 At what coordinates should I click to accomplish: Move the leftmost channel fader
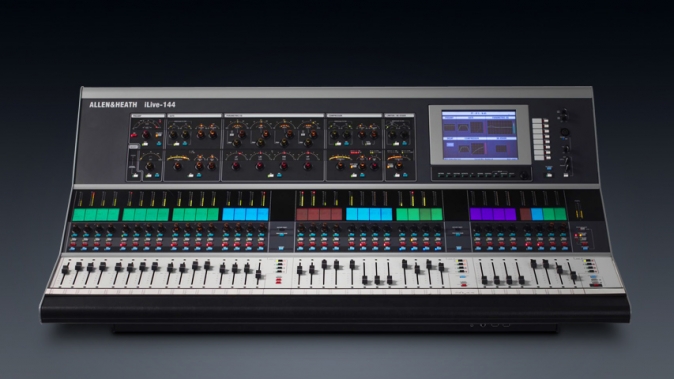(66, 270)
